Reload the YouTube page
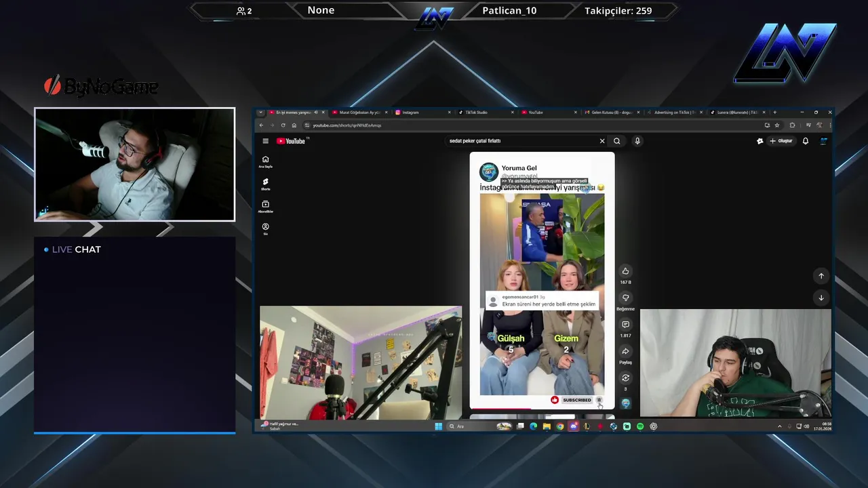This screenshot has width=868, height=488. [x=283, y=125]
